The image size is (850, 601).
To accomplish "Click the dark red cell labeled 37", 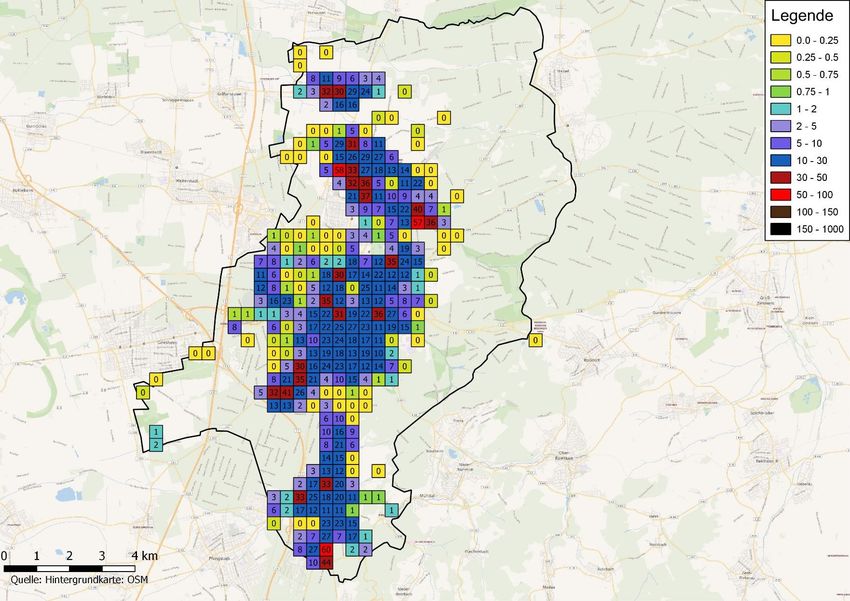I will click(x=366, y=196).
